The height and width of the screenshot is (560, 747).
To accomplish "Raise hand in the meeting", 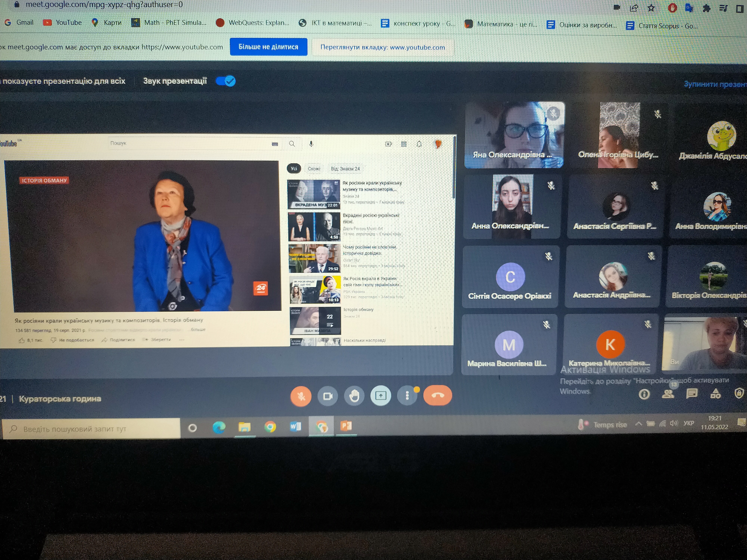I will click(354, 396).
